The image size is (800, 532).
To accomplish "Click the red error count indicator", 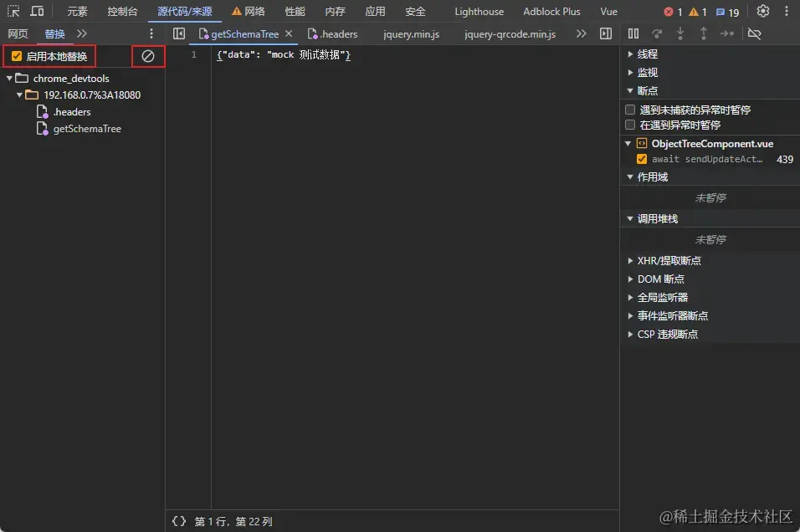I will pos(673,12).
